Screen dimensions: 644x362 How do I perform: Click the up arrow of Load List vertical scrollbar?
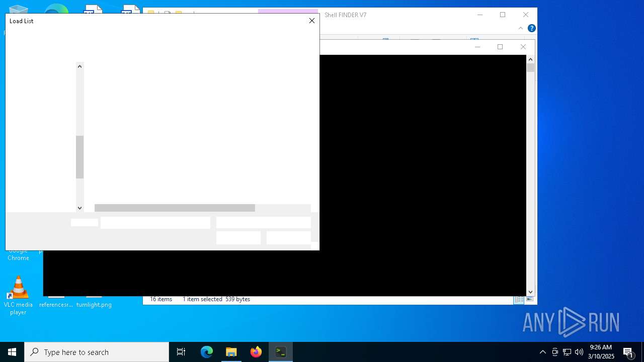79,66
